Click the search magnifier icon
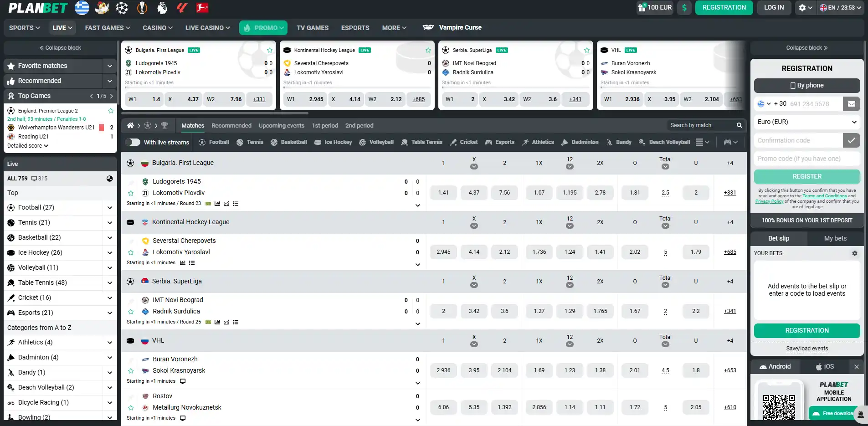The image size is (868, 426). click(x=740, y=125)
